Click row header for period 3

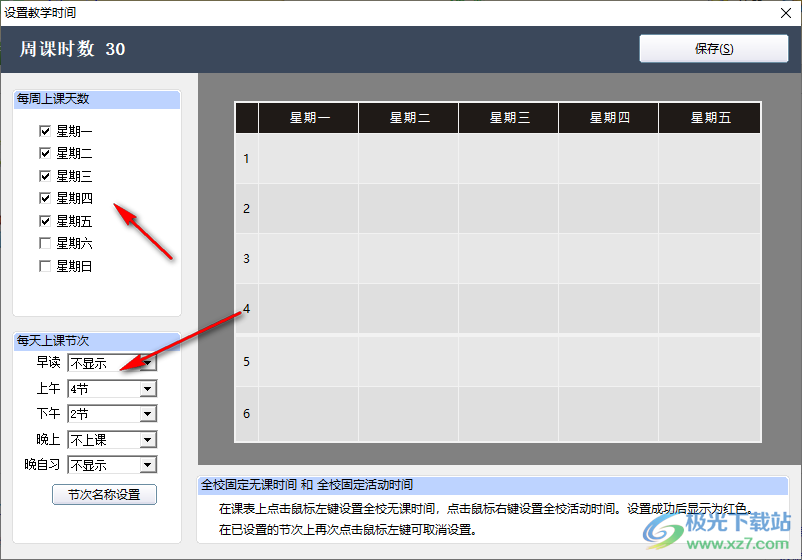[247, 259]
